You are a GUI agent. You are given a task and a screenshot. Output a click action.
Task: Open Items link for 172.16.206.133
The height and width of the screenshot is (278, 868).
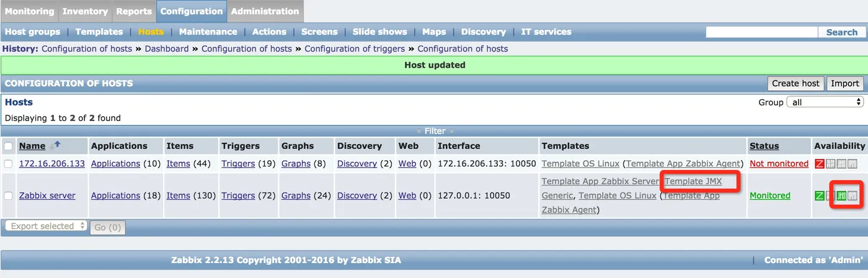178,164
